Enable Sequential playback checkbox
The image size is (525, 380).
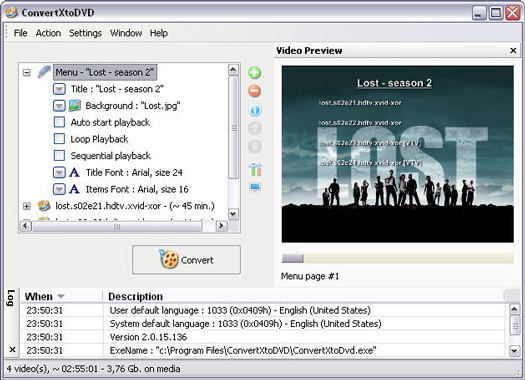click(x=59, y=155)
